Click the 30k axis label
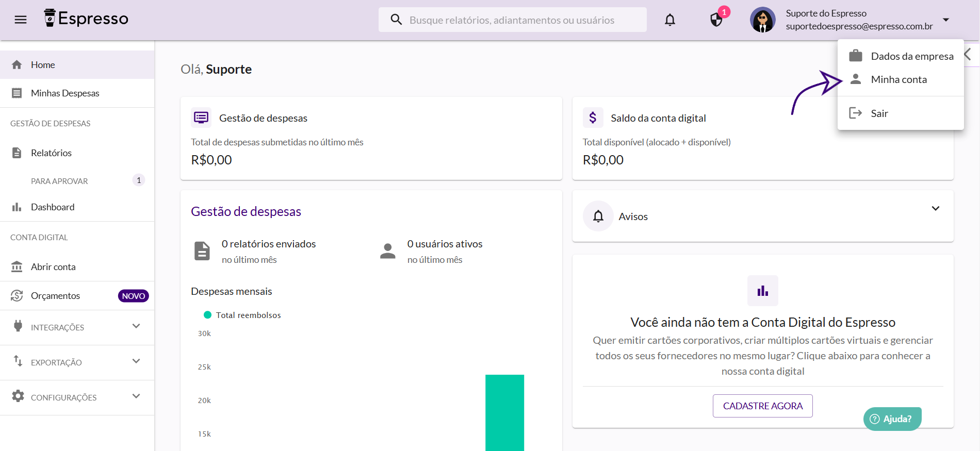 pyautogui.click(x=204, y=333)
